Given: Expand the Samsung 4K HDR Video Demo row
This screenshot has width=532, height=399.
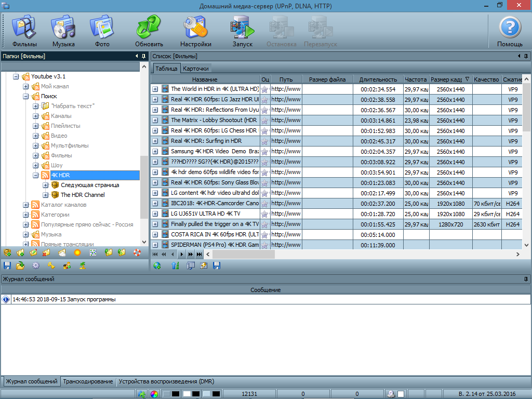Looking at the screenshot, I should click(x=155, y=151).
